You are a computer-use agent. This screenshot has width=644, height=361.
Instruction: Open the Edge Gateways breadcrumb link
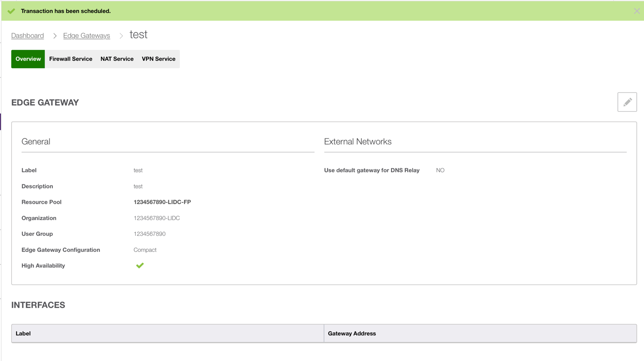(x=86, y=35)
